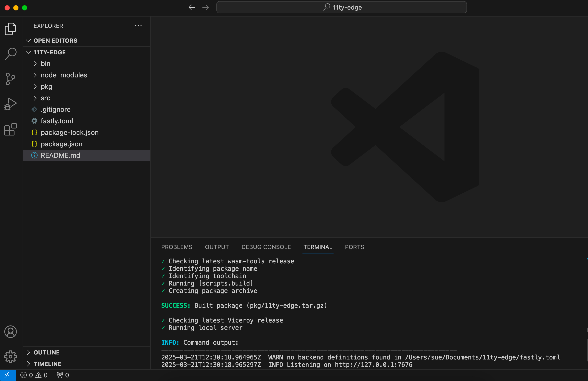Screen dimensions: 588x381
Task: Open package.json from the explorer
Action: pyautogui.click(x=87, y=144)
